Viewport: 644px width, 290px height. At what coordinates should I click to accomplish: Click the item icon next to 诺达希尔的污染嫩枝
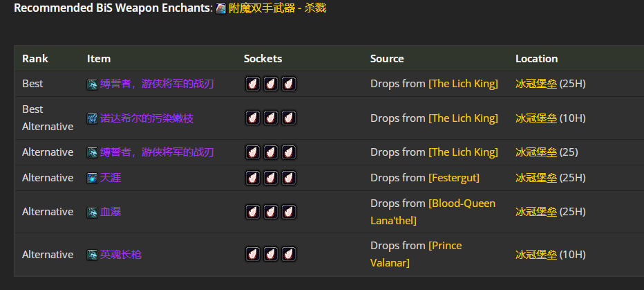click(x=92, y=118)
